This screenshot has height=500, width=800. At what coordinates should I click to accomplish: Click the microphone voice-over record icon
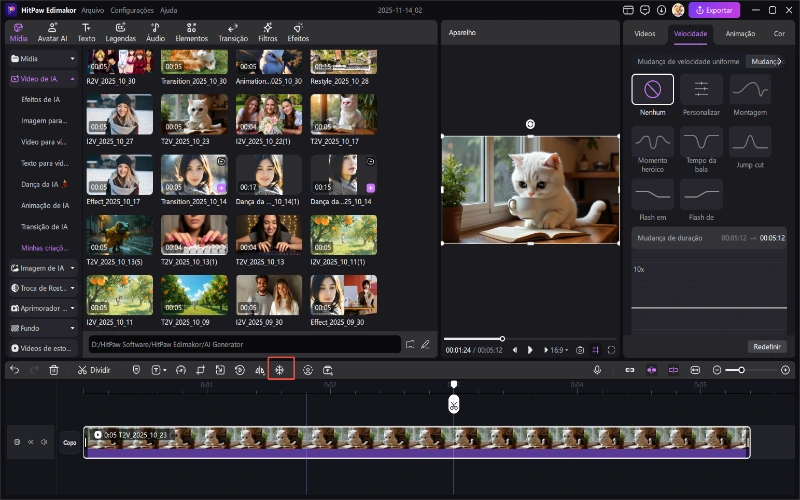tap(597, 370)
